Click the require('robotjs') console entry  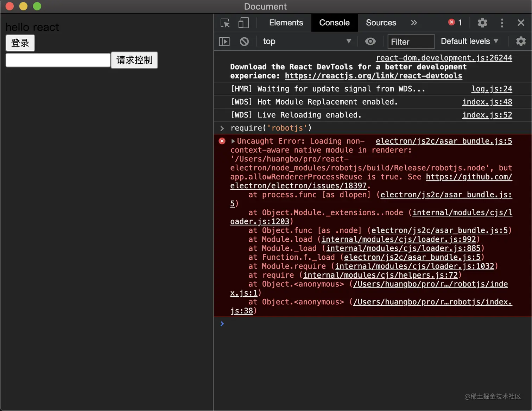pyautogui.click(x=271, y=128)
